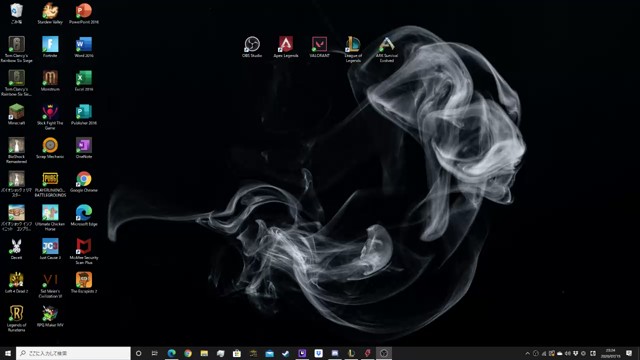Select the Legends of Runeterra desktop icon

coord(16,319)
